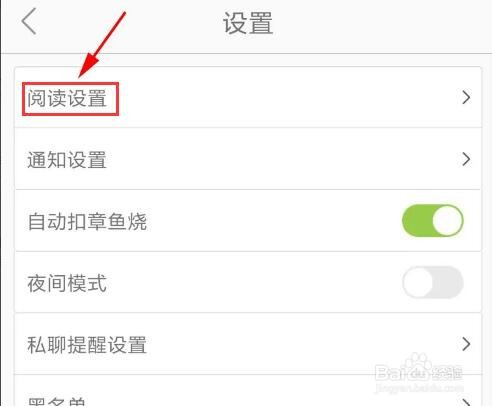The image size is (492, 406).
Task: Select the 私聊提醒设置 text
Action: coord(87,345)
